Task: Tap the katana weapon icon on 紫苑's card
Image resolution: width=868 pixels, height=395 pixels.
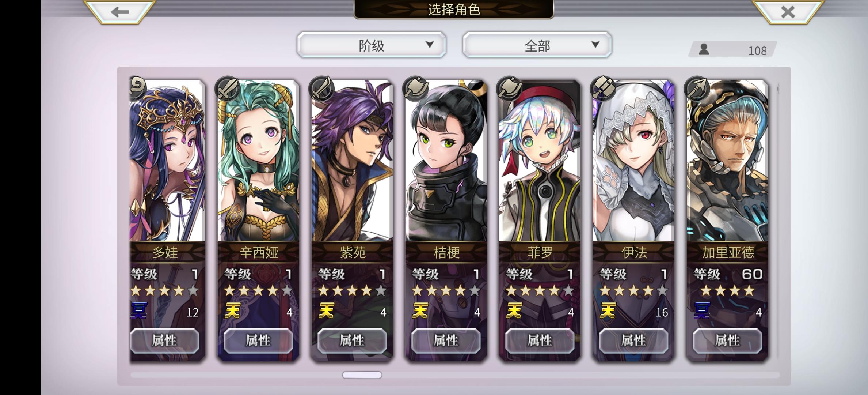Action: pyautogui.click(x=321, y=88)
